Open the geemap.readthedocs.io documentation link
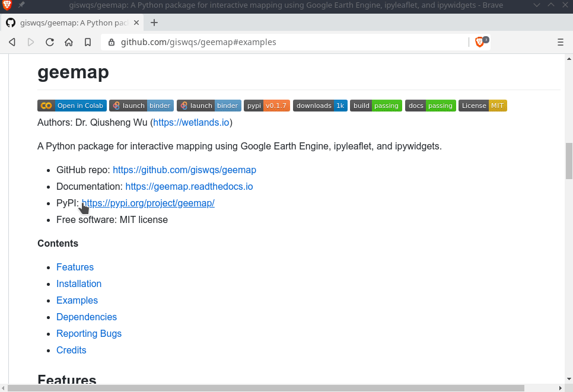Screen dimensions: 573x392 pos(189,186)
